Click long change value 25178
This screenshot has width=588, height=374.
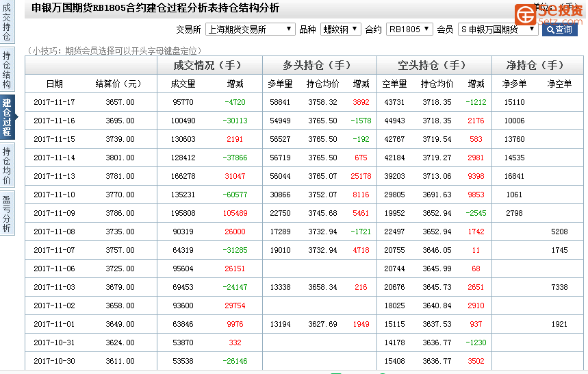tap(361, 176)
